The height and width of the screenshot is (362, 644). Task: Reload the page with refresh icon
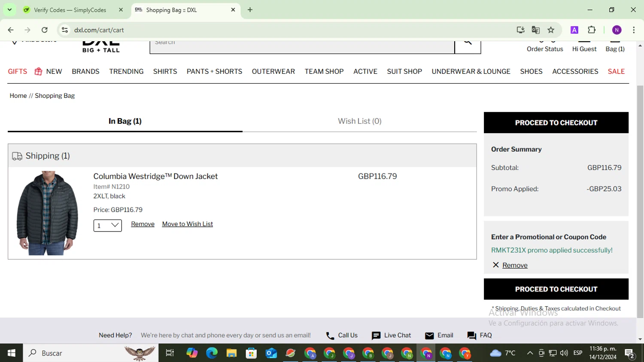[x=44, y=30]
